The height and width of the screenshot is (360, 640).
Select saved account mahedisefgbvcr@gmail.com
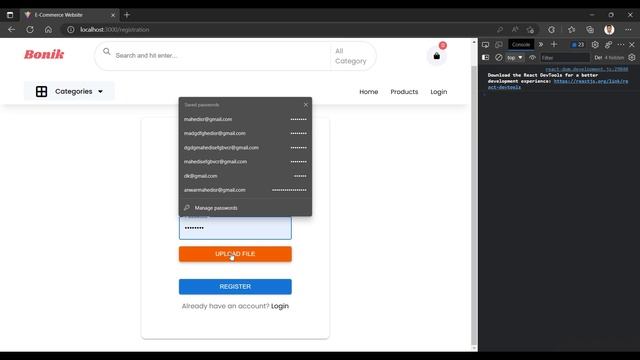245,162
